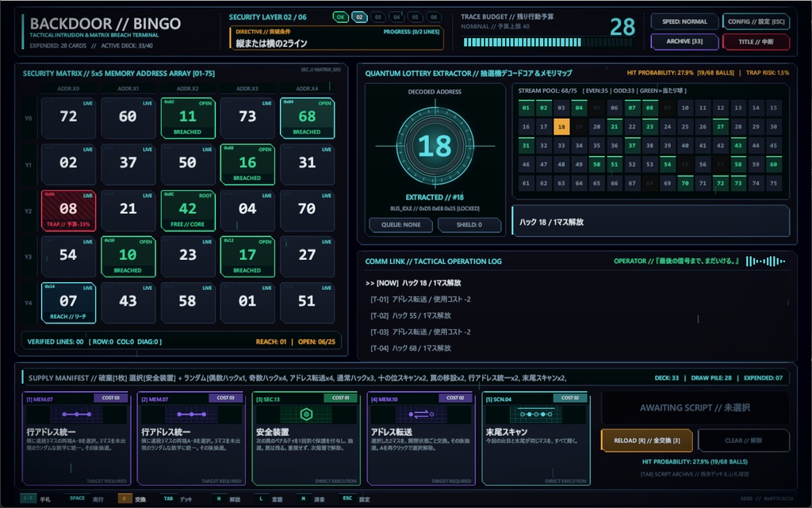The width and height of the screenshot is (812, 508).
Task: Select card [1] 行アドレス統一
Action: pos(77,439)
